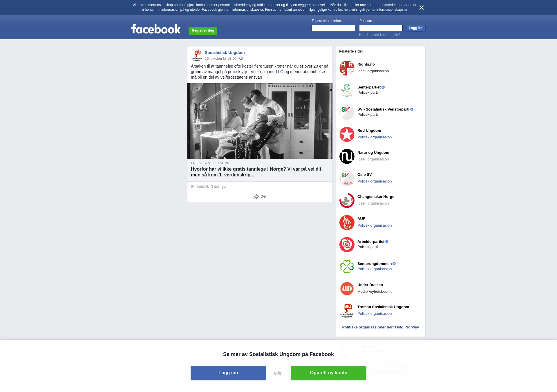Screen dimensions: 557x392
Task: Open Oslo SV page name
Action: (365, 175)
